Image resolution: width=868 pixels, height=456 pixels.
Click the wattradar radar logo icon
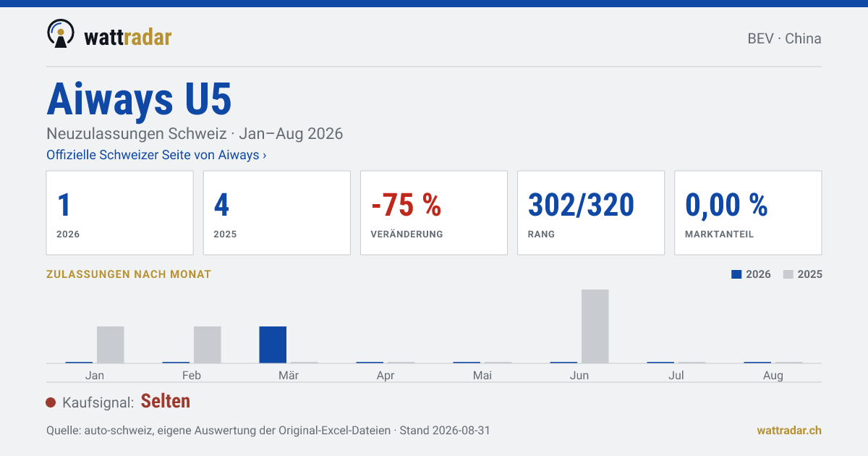(61, 34)
